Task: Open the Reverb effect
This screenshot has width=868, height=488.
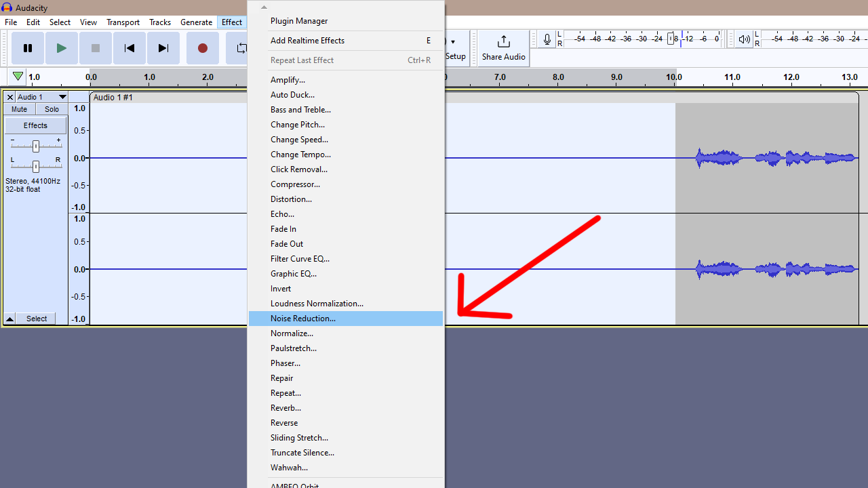Action: (x=346, y=408)
